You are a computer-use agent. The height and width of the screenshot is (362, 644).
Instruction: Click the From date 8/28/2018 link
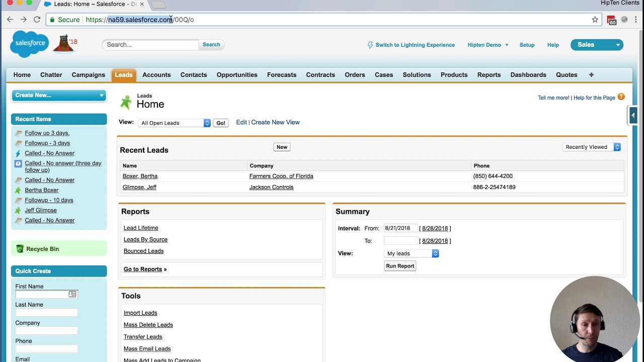pyautogui.click(x=435, y=228)
